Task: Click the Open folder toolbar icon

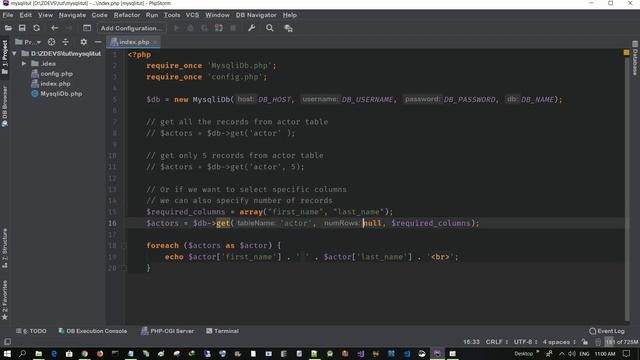Action: 8,28
